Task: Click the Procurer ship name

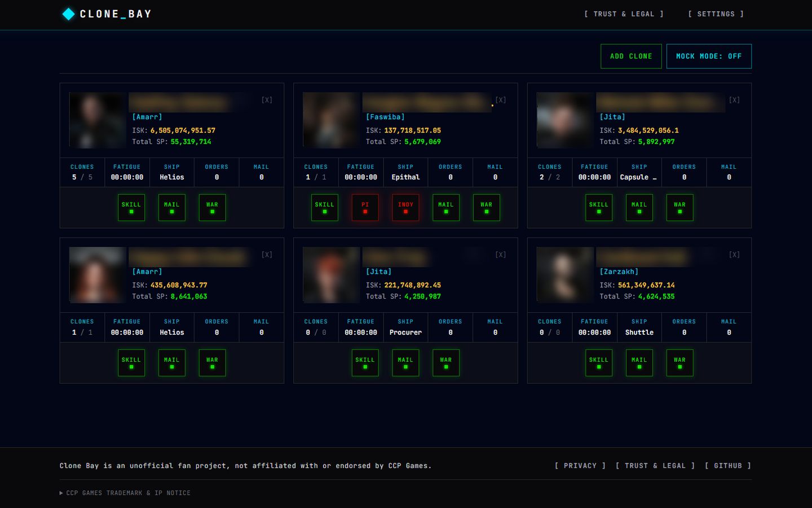Action: tap(406, 332)
